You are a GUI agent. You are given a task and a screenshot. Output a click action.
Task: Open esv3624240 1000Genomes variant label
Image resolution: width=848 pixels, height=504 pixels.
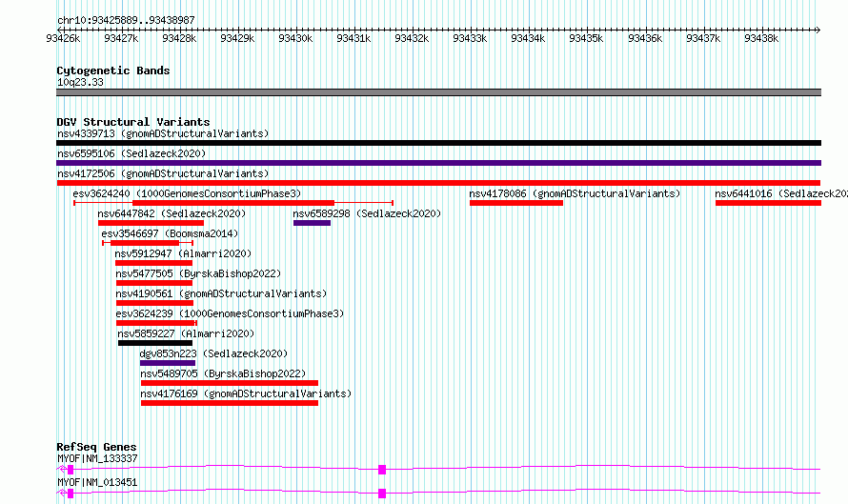[x=187, y=193]
